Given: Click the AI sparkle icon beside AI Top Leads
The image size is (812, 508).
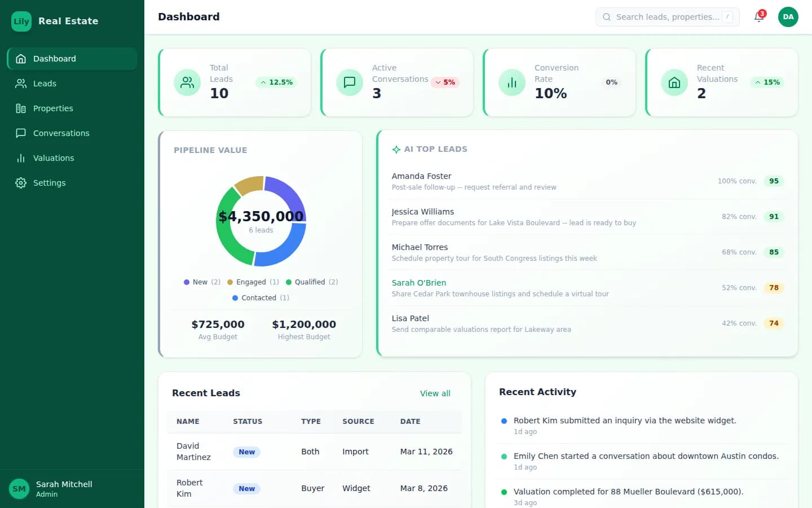Looking at the screenshot, I should pos(397,148).
